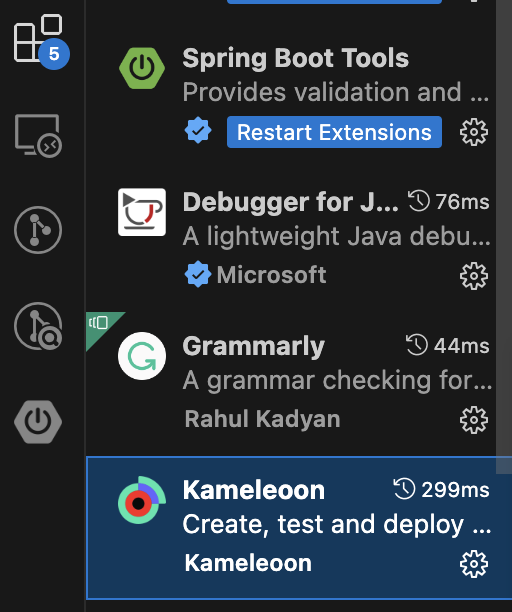Click the verified badge next to Microsoft
This screenshot has height=612, width=512.
pos(198,274)
